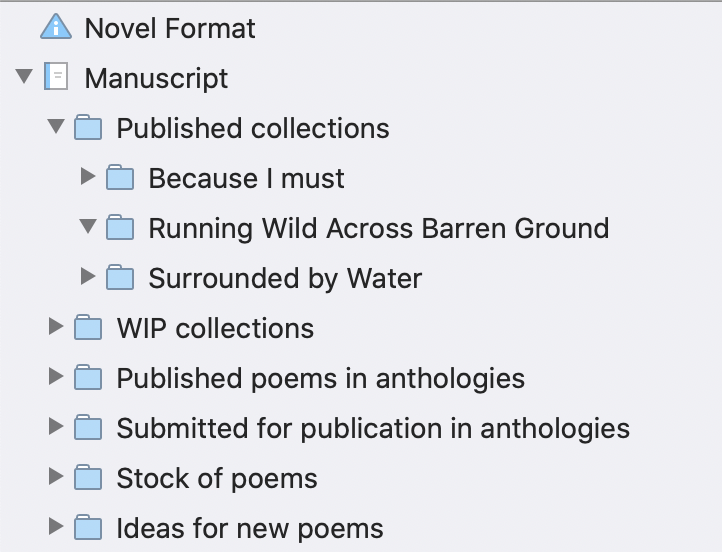Click the WIP collections folder icon
Screen dimensions: 722x552
(x=88, y=327)
